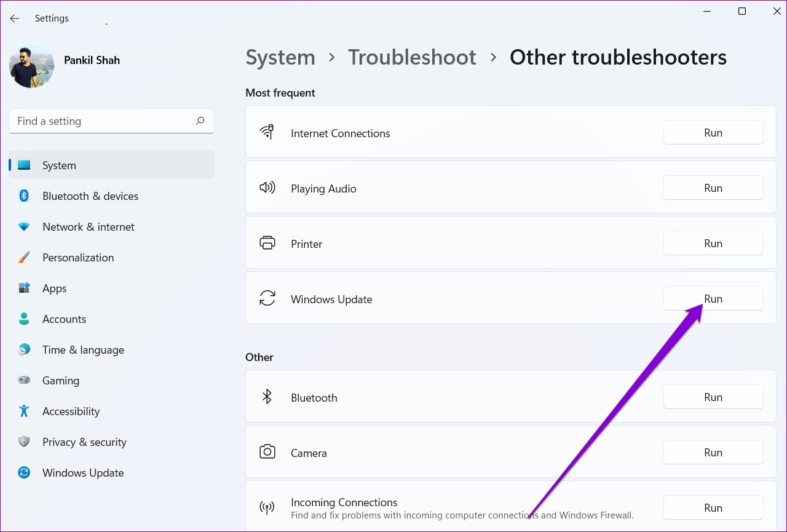
Task: Select the Time & language clock icon
Action: pyautogui.click(x=24, y=350)
